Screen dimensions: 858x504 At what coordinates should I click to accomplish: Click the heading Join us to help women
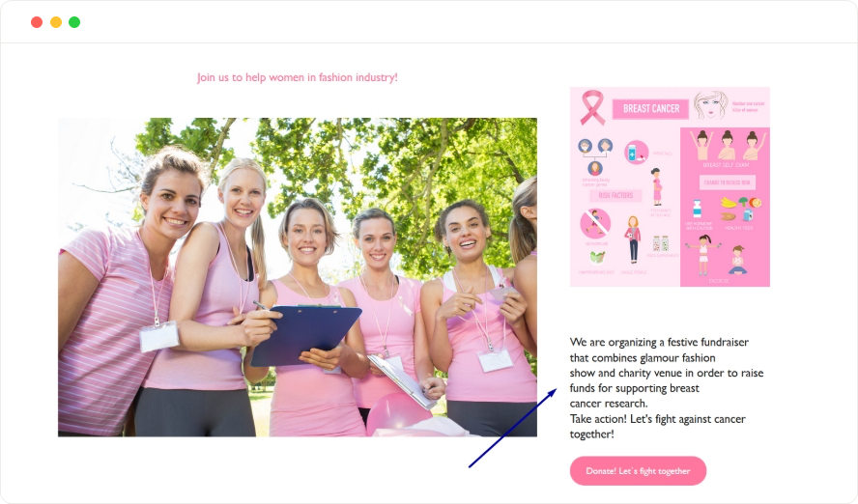coord(298,77)
